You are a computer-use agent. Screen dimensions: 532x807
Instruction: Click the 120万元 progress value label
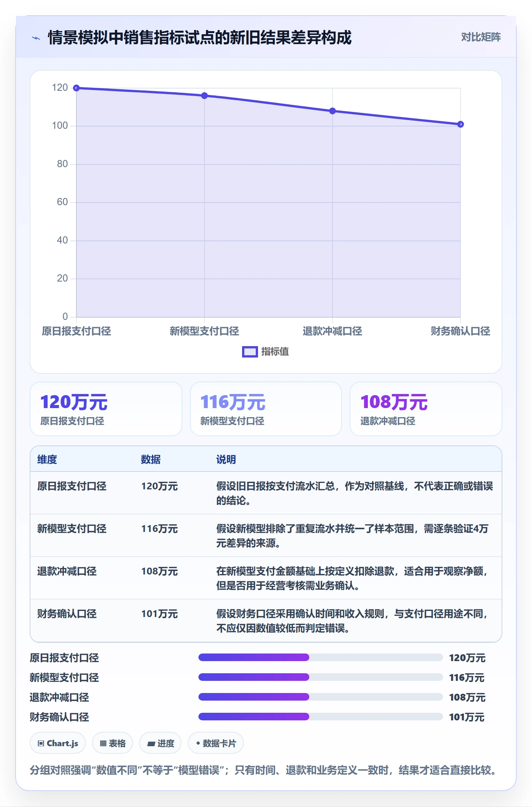click(467, 658)
